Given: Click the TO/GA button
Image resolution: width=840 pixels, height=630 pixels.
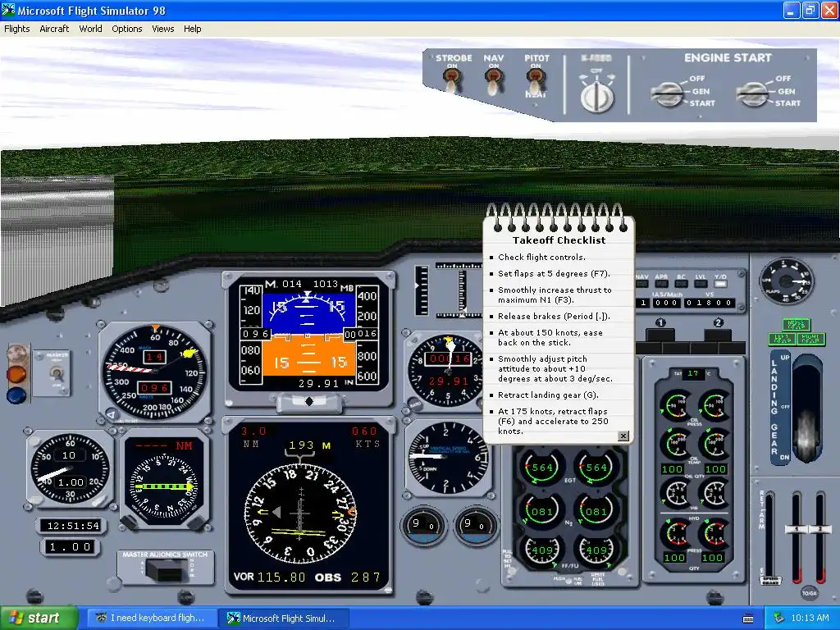Looking at the screenshot, I should (x=809, y=592).
